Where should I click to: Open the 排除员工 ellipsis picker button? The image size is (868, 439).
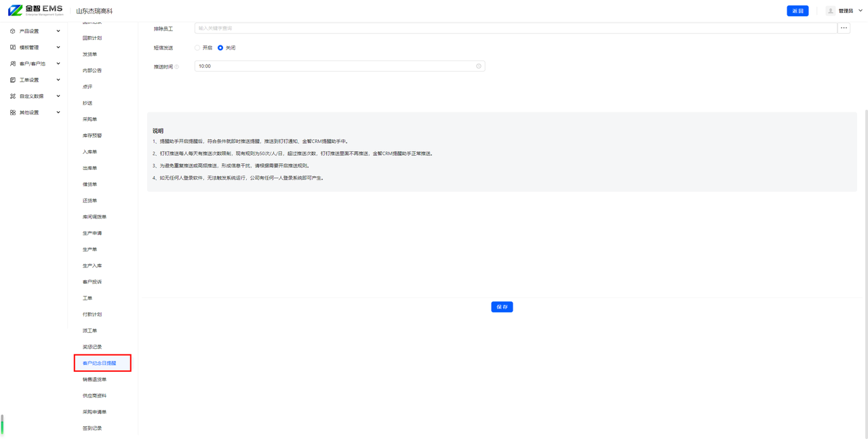[844, 28]
